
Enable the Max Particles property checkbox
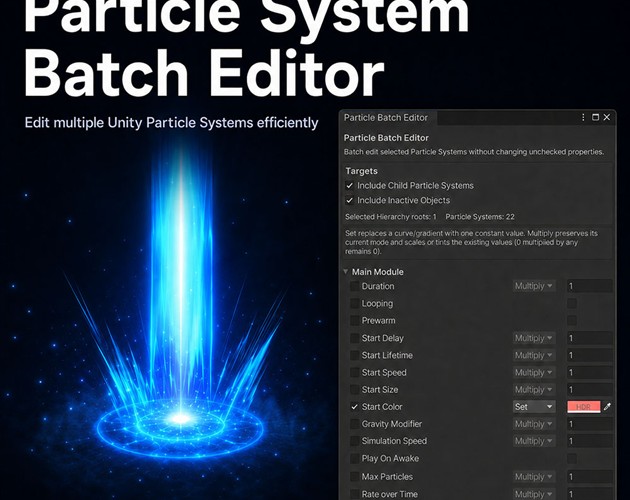pos(354,477)
